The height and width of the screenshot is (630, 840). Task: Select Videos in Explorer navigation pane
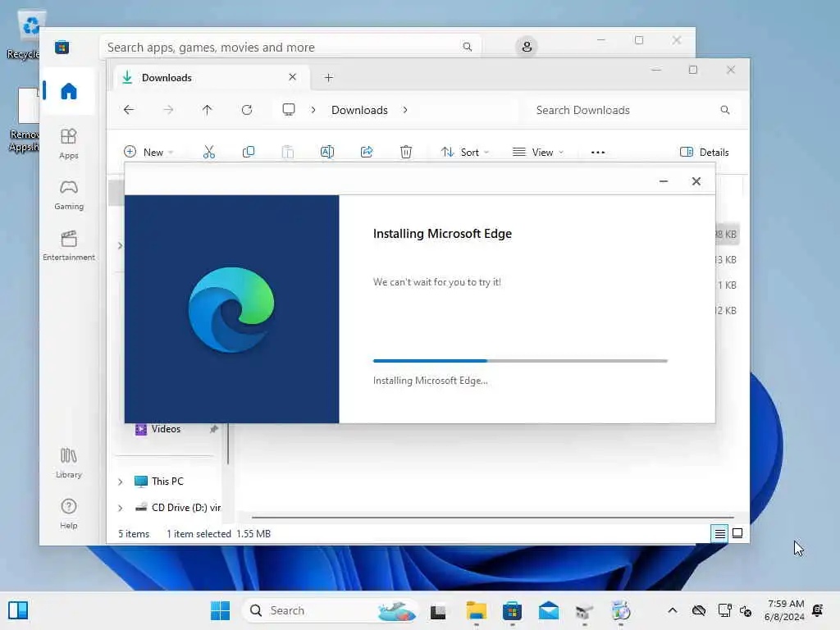click(166, 429)
